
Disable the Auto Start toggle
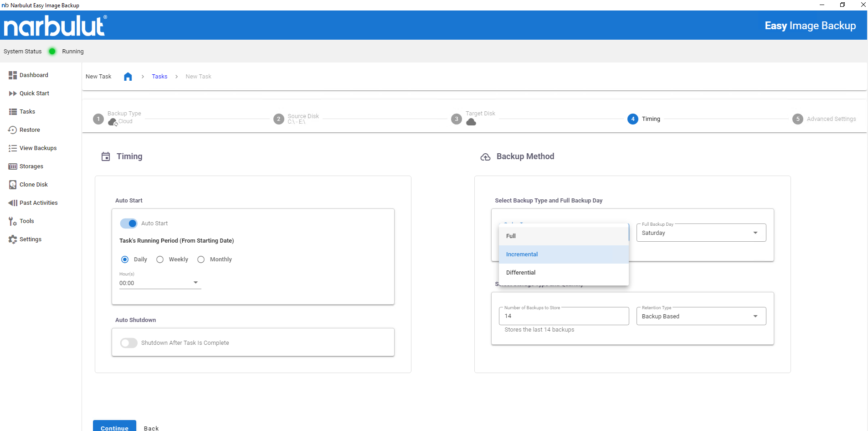point(129,223)
